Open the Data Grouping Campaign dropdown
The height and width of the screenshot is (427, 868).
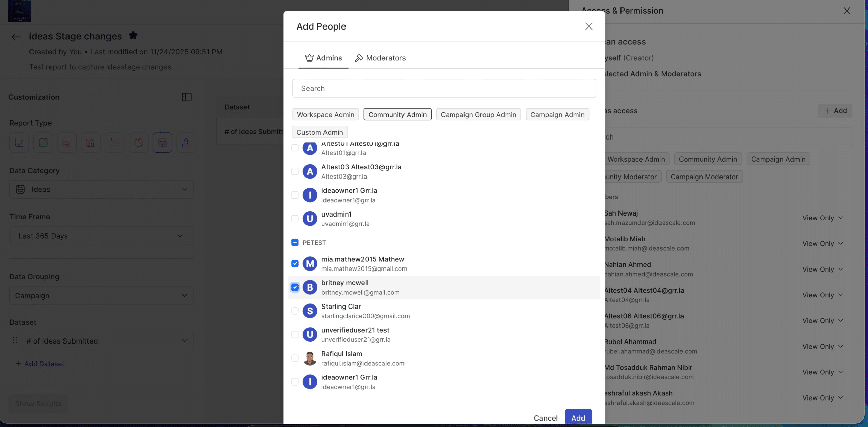point(101,296)
